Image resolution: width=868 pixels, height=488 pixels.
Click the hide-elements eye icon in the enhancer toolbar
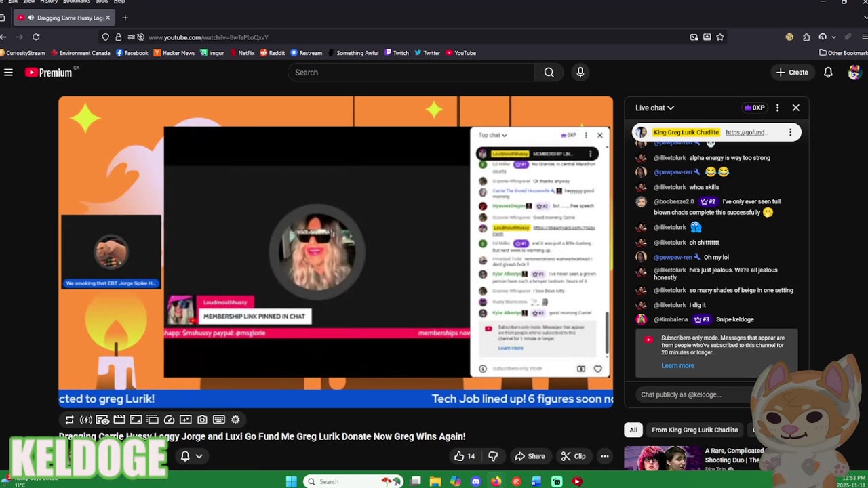(102, 420)
